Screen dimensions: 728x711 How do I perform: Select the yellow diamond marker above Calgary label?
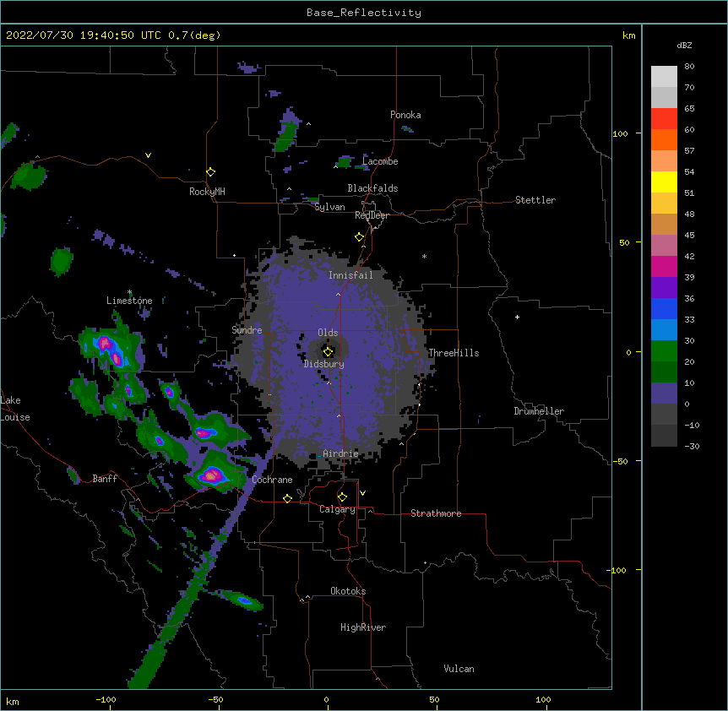tap(342, 497)
